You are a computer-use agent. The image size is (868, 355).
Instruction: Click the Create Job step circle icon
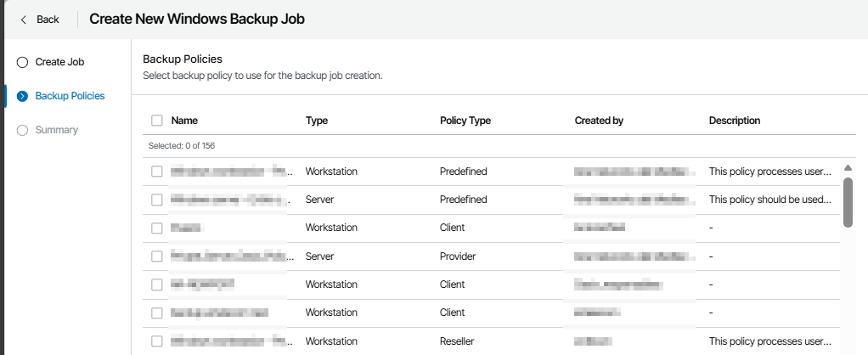(23, 62)
